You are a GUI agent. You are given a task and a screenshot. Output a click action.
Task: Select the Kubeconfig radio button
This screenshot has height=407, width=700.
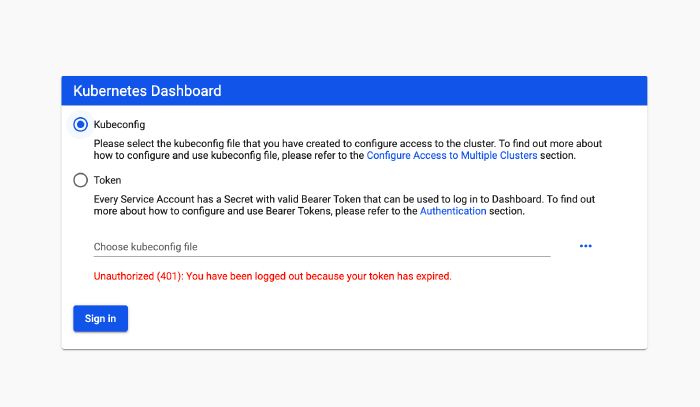80,125
